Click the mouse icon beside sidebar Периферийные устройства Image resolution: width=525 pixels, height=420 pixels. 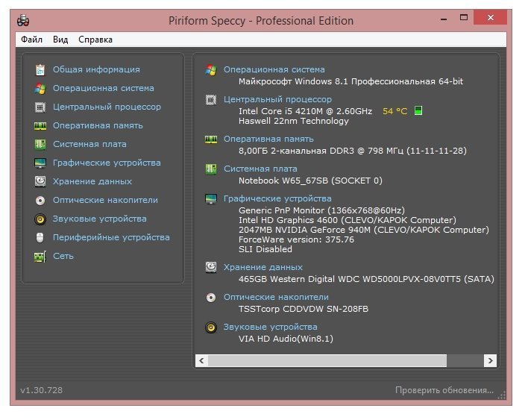click(x=40, y=237)
